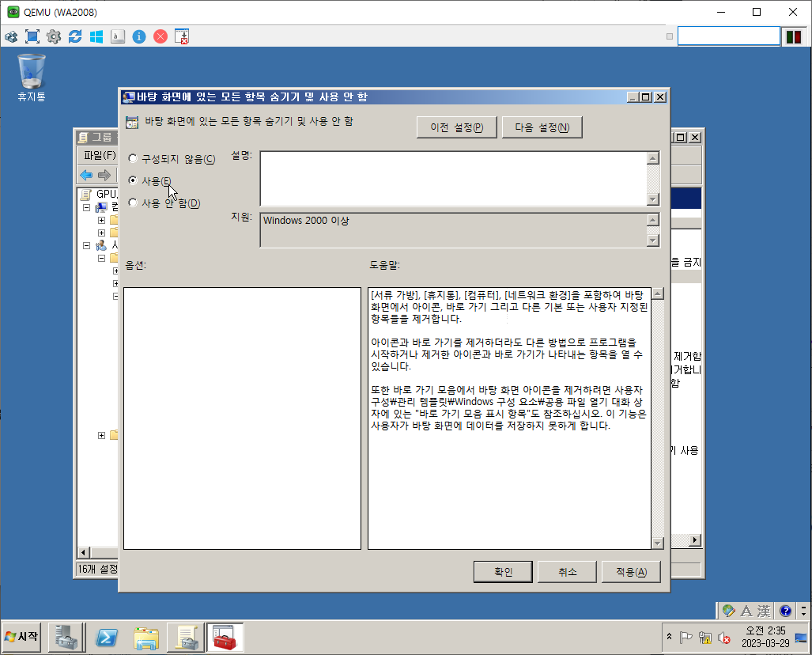Screen dimensions: 812x655
Task: Expand the first folder under computer configuration
Action: click(101, 220)
